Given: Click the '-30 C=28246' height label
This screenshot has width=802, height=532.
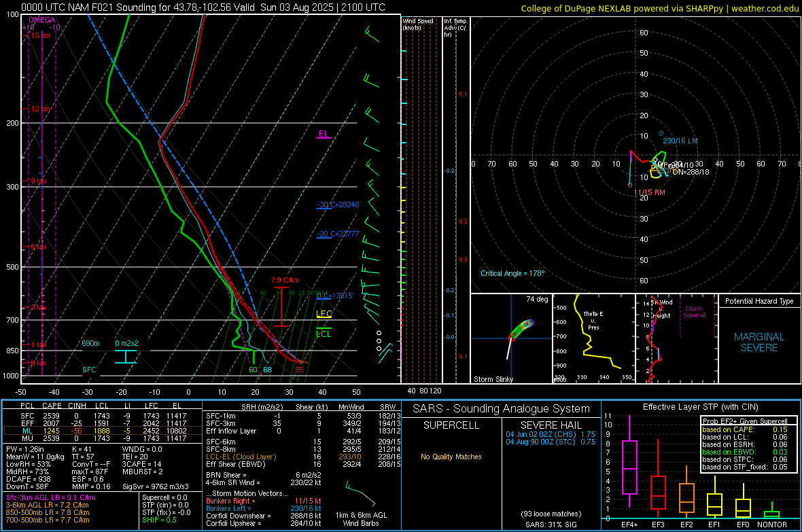Looking at the screenshot, I should pyautogui.click(x=338, y=205).
